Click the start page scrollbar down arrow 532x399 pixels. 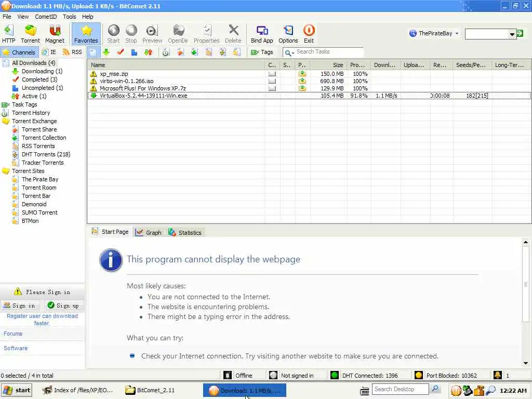526,363
